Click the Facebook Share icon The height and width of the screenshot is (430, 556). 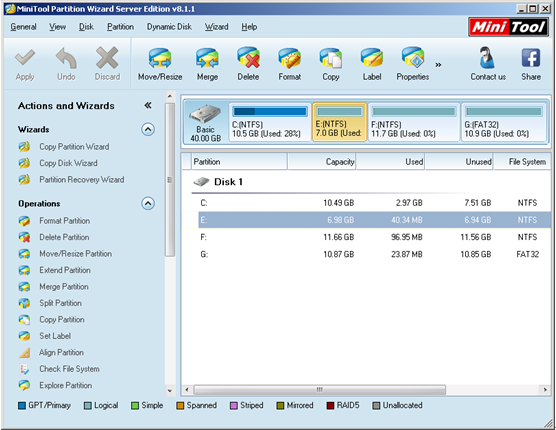click(531, 58)
